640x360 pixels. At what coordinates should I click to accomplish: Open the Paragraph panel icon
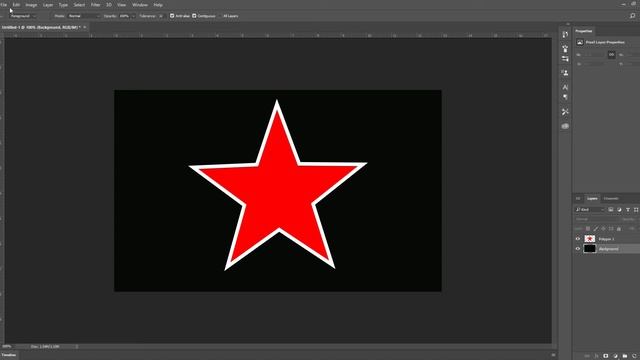(565, 97)
